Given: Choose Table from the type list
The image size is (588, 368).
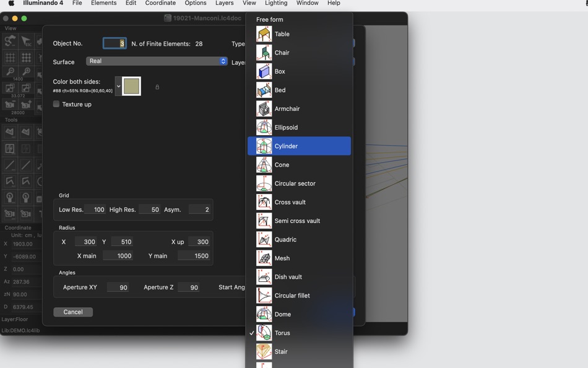Looking at the screenshot, I should pyautogui.click(x=299, y=34).
